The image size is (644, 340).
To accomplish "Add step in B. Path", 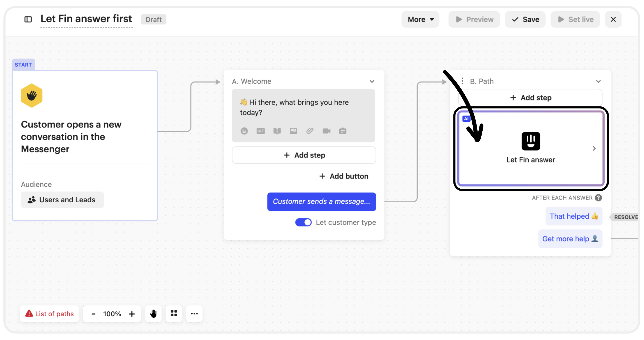I will [530, 98].
